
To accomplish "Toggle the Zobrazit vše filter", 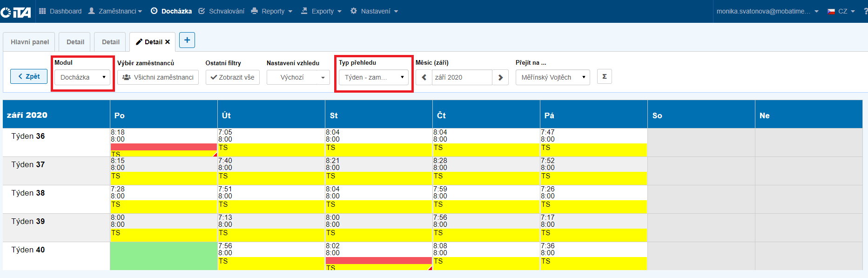I will [x=233, y=77].
